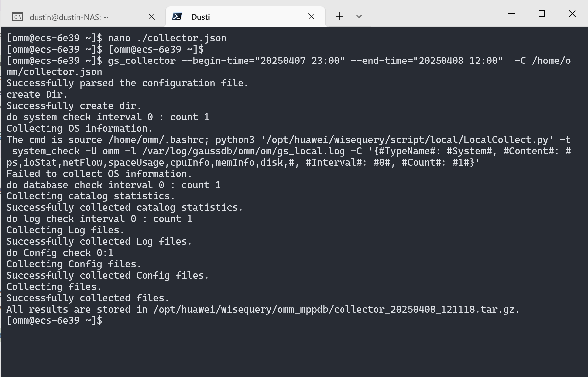This screenshot has width=588, height=377.
Task: Close the dustin@dustin-NAS tab
Action: coord(152,17)
